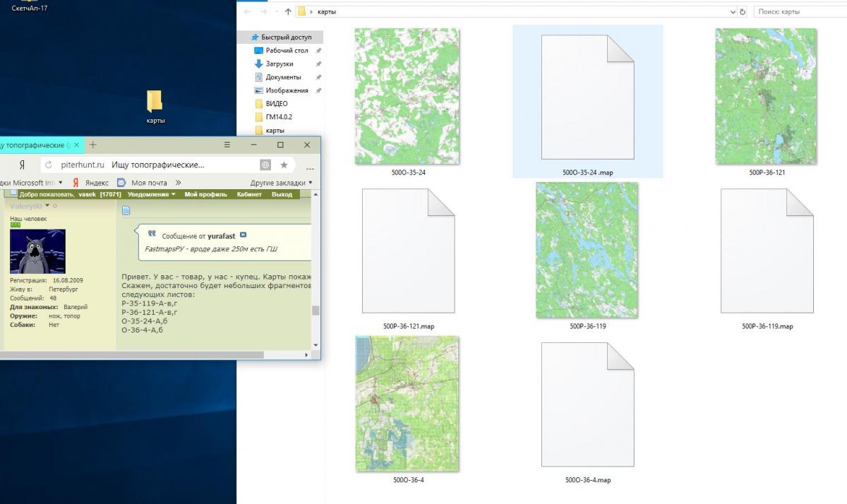
Task: Click the view-post icon beside yurafast quote
Action: pos(244,235)
